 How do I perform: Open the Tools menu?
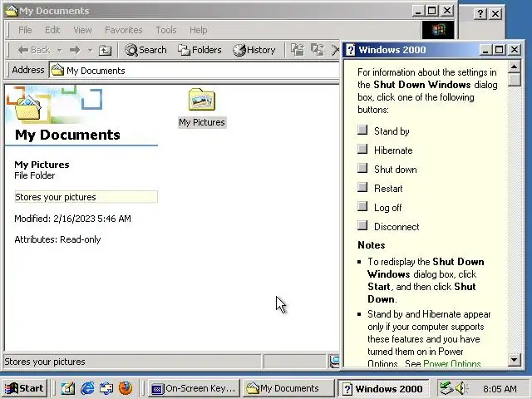(x=166, y=30)
